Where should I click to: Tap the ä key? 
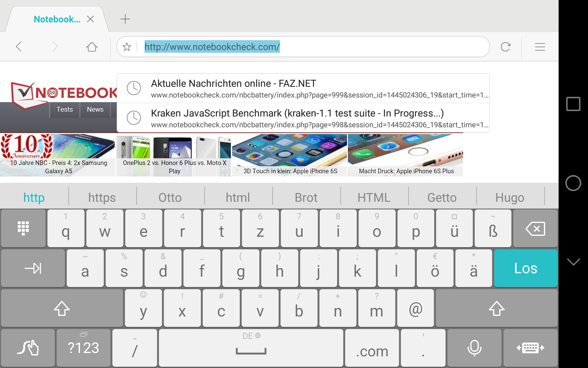(x=474, y=268)
